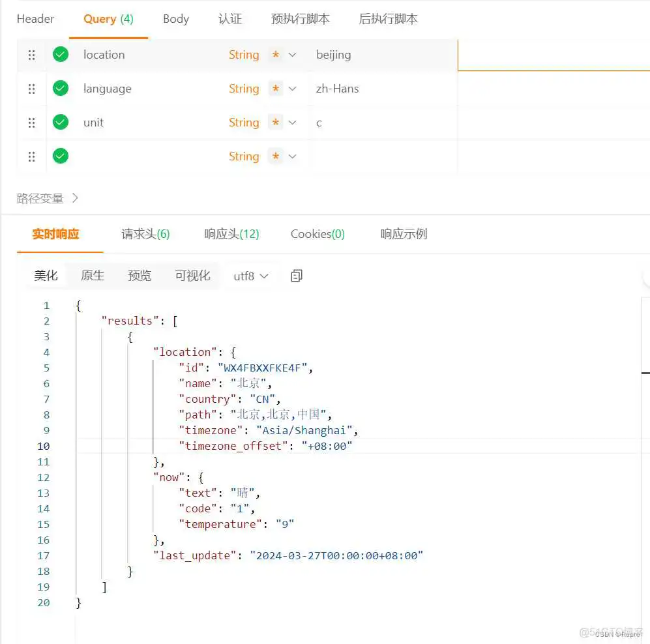Choose the 可视化 response view
The height and width of the screenshot is (644, 650).
[192, 276]
